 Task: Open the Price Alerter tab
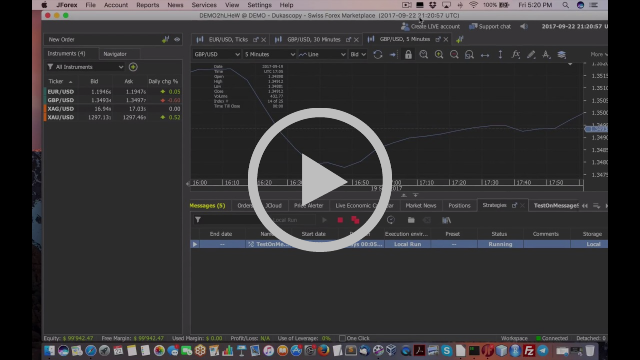tap(308, 205)
